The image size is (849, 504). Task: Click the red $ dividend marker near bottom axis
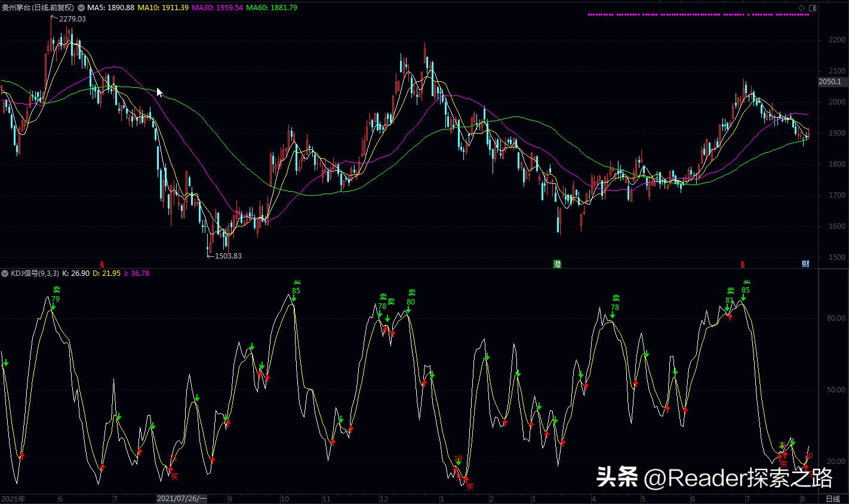(x=742, y=263)
